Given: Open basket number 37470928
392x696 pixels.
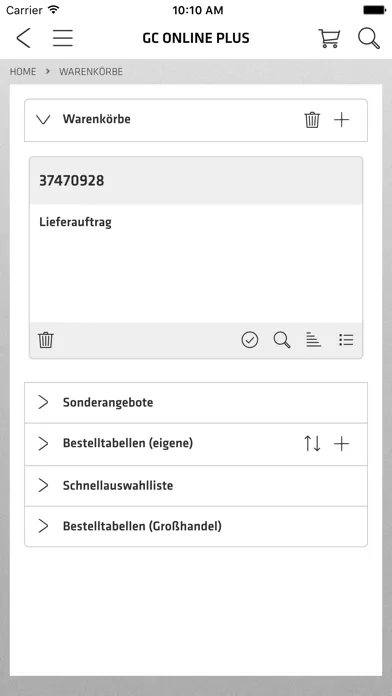Looking at the screenshot, I should coord(72,181).
